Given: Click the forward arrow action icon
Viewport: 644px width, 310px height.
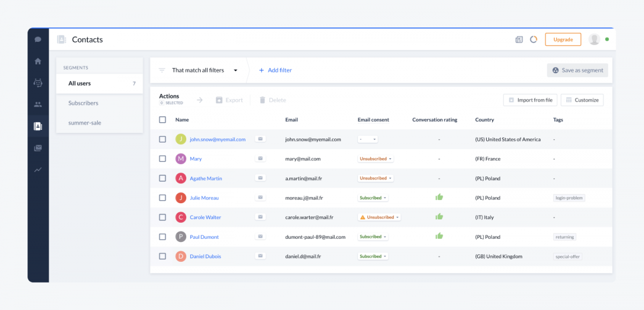Looking at the screenshot, I should [200, 100].
